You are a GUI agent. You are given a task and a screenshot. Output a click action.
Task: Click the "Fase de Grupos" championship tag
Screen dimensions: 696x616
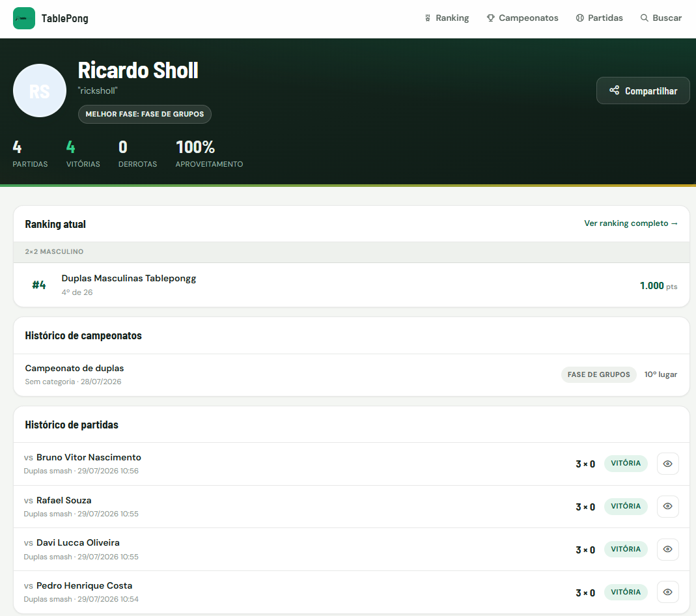[x=599, y=374]
